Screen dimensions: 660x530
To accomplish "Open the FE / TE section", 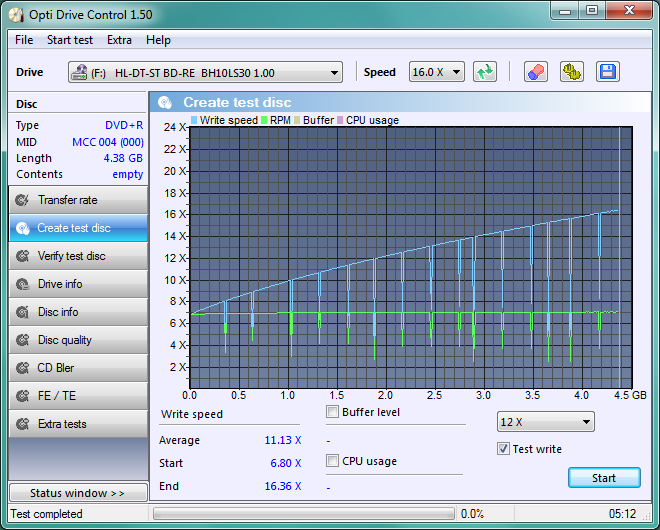I will point(78,396).
